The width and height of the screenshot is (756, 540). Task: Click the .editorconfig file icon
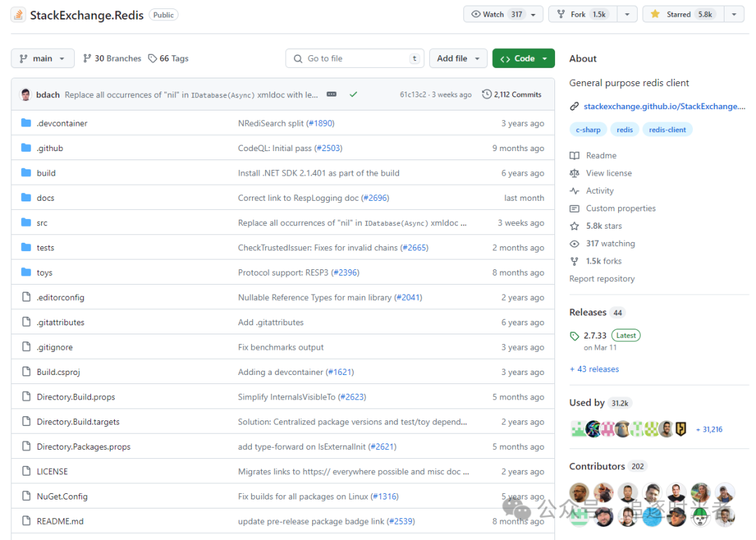pos(27,297)
